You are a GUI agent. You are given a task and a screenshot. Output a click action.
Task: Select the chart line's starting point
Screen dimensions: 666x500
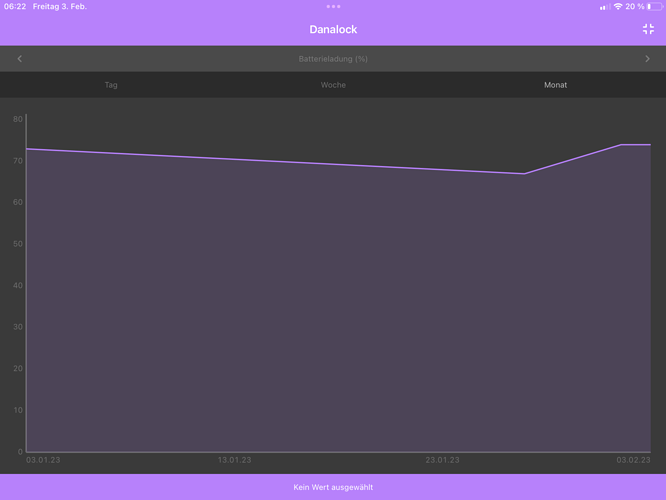[27, 149]
